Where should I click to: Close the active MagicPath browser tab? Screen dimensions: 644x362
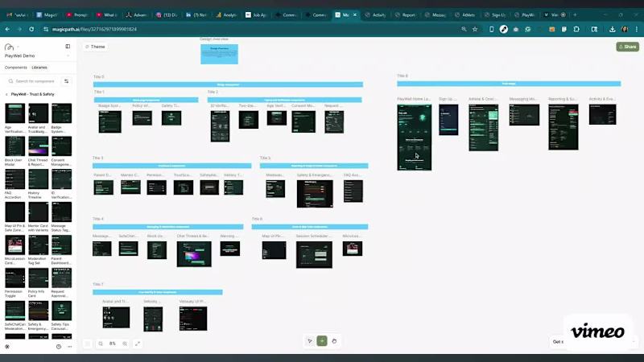click(x=355, y=14)
